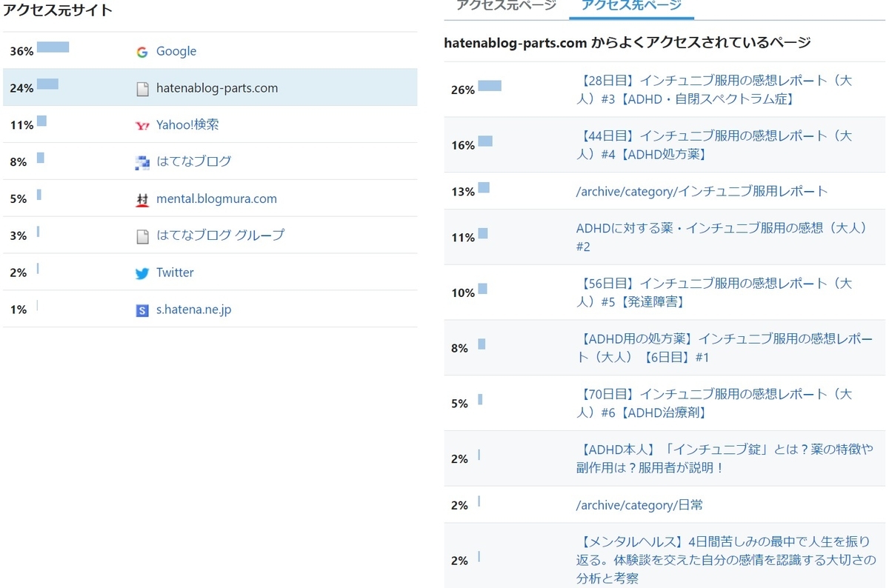Open the mental.blogmura.com referrer link
Image resolution: width=889 pixels, height=588 pixels.
coord(216,198)
